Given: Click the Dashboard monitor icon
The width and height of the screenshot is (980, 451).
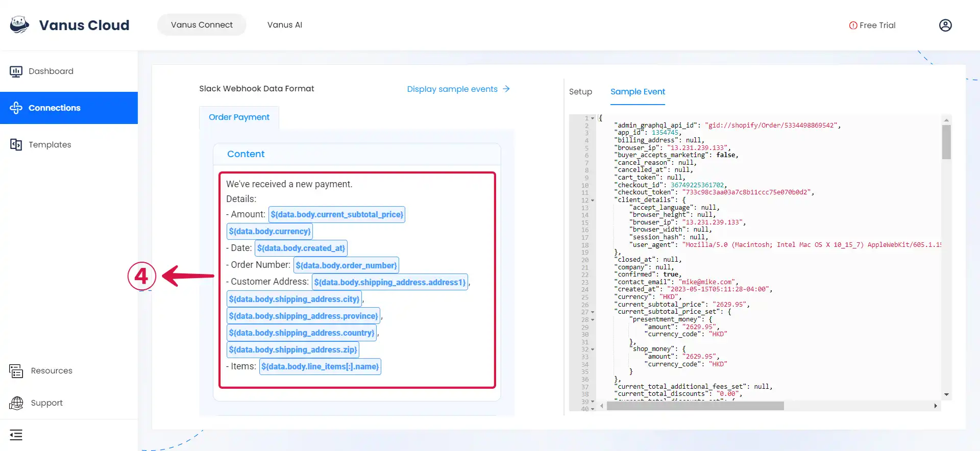Looking at the screenshot, I should [x=16, y=71].
